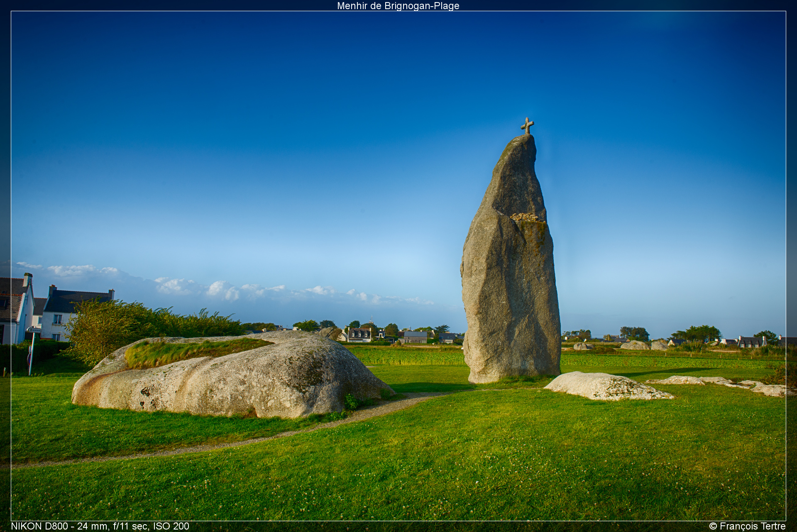Click the title text "Menhir de Brignogan-Plage"

398,6
